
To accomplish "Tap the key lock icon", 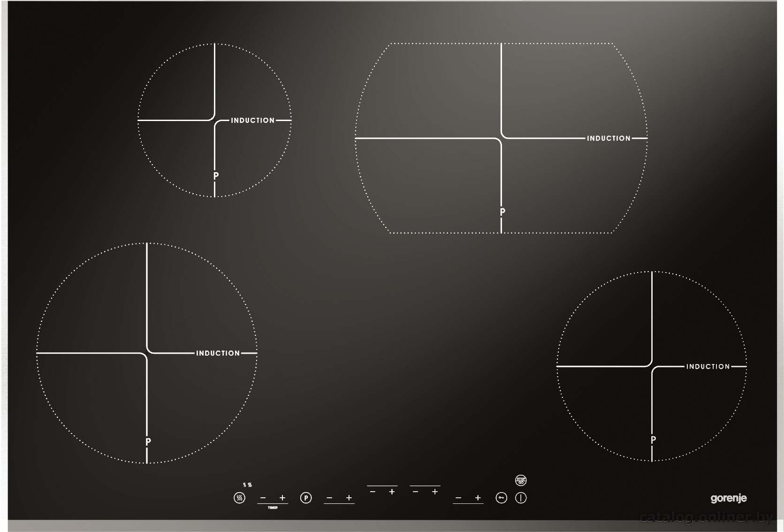I will click(501, 498).
